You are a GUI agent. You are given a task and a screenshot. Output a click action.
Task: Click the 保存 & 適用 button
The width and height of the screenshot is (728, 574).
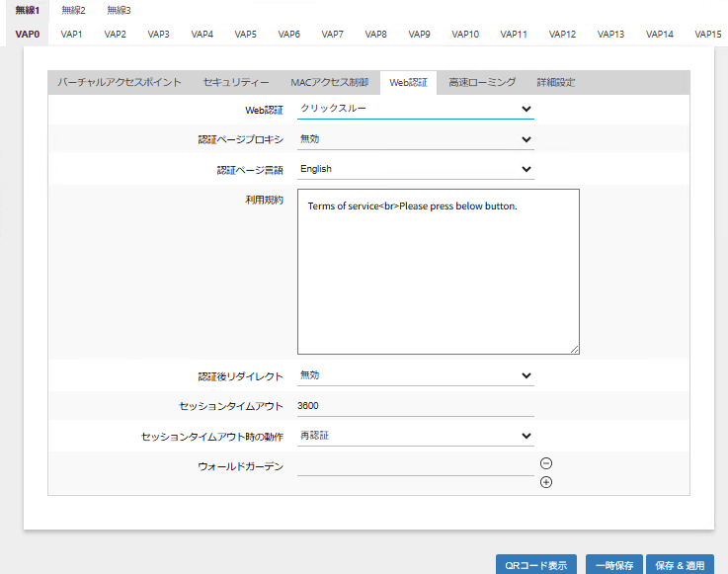(680, 565)
